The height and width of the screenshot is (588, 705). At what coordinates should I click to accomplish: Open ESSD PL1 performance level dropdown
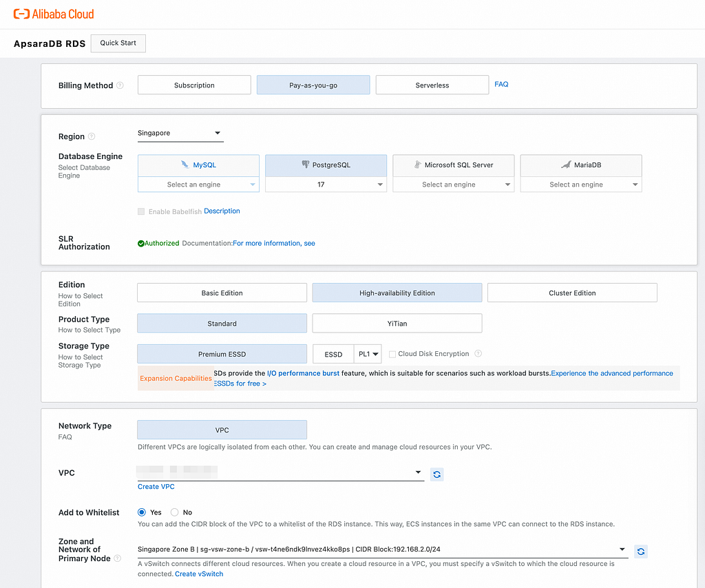(x=368, y=354)
